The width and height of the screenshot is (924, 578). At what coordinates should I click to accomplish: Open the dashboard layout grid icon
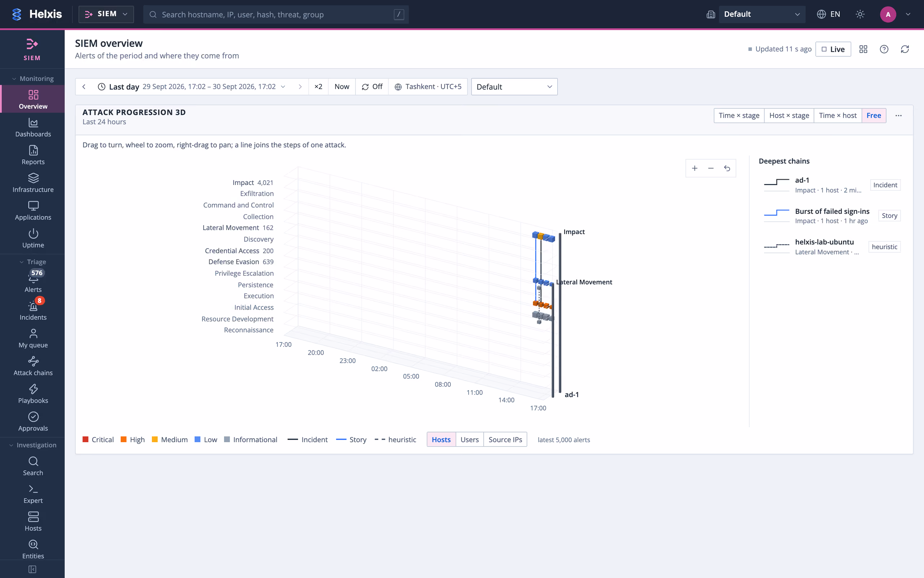[x=863, y=49]
